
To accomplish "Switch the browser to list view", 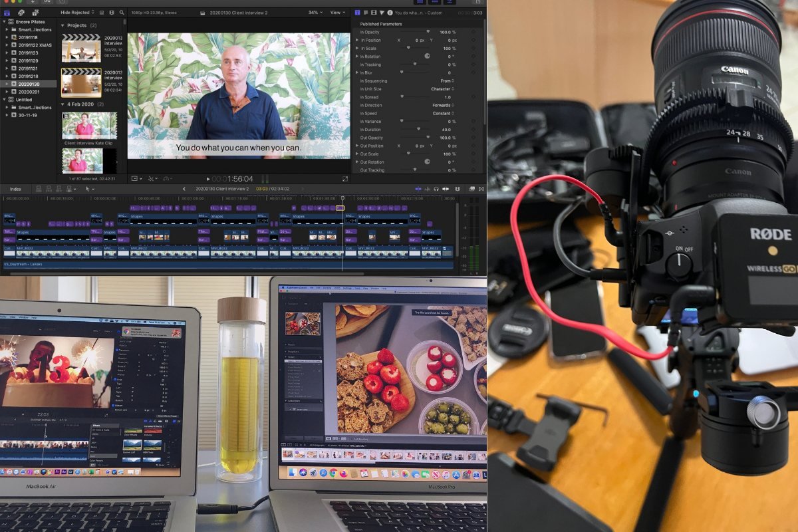I will [102, 13].
